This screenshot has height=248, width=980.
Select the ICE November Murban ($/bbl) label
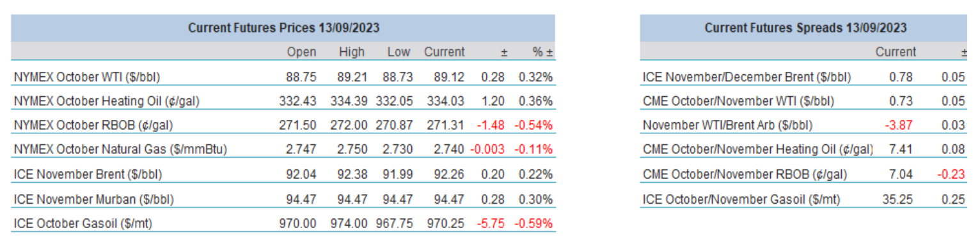pyautogui.click(x=88, y=199)
